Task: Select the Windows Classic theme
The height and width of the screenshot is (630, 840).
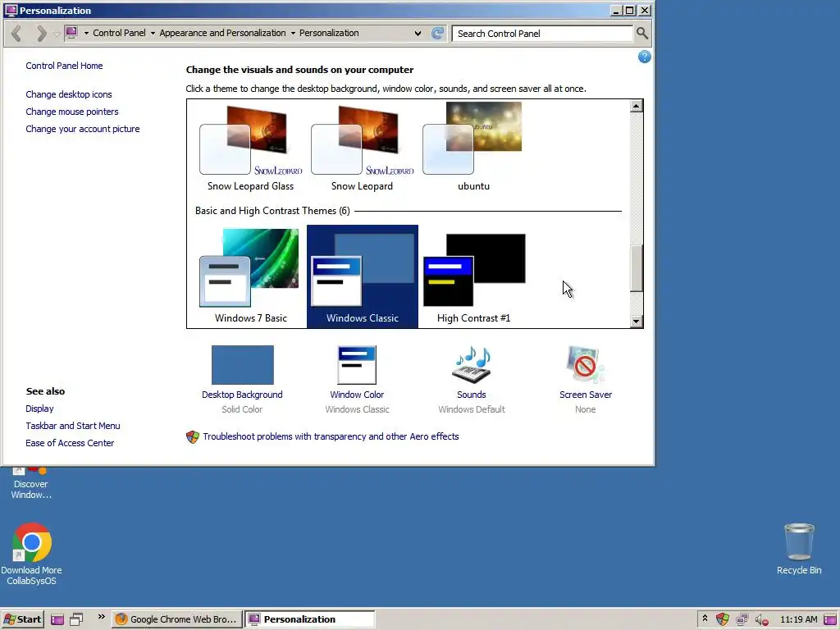Action: point(362,276)
